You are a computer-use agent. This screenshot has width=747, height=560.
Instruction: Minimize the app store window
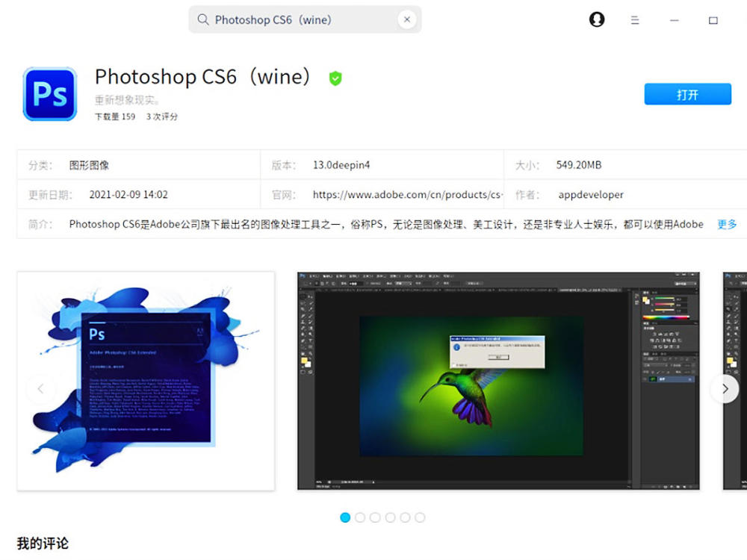tap(674, 20)
